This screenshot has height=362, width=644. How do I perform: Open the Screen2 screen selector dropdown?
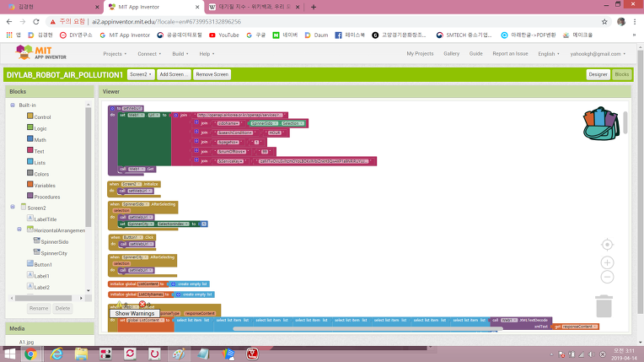(141, 74)
